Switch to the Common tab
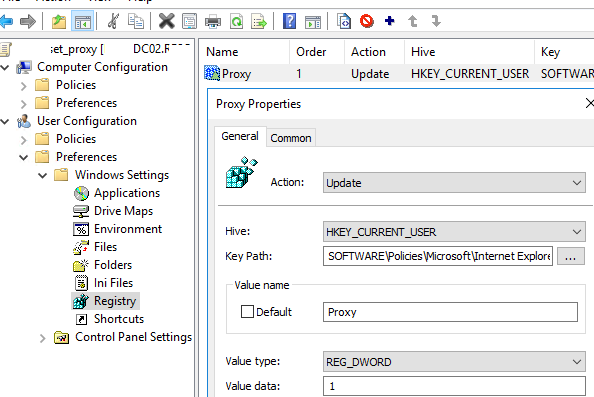Screen dimensions: 594x397 [x=291, y=138]
